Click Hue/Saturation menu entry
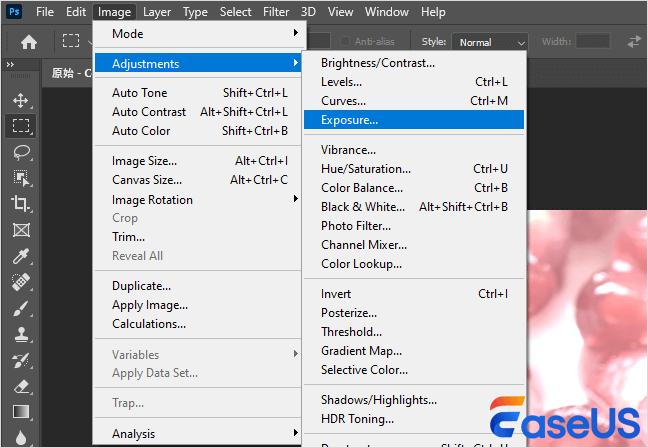Image resolution: width=648 pixels, height=448 pixels. pos(366,169)
